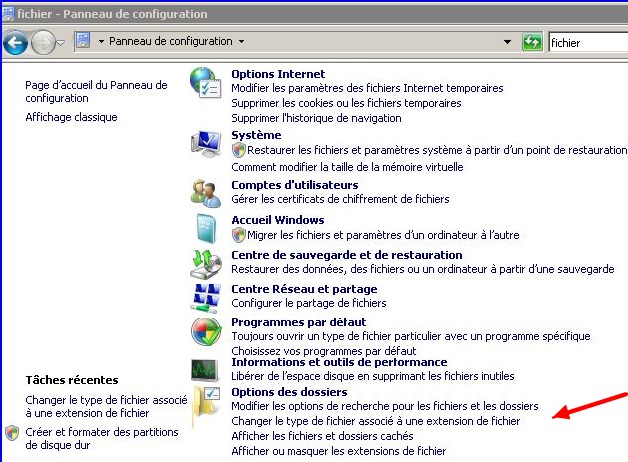Click shield icon beside Créer et formater partitions
Viewport: 628px width, 462px height.
click(x=12, y=433)
